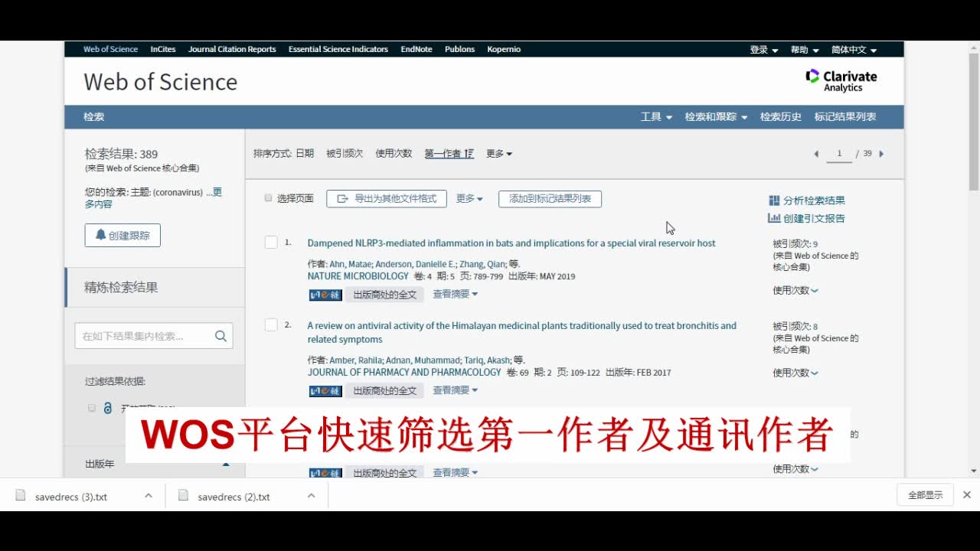Screen dimensions: 980x551
Task: Click the bell icon in 创建跟踪 button
Action: pos(100,235)
